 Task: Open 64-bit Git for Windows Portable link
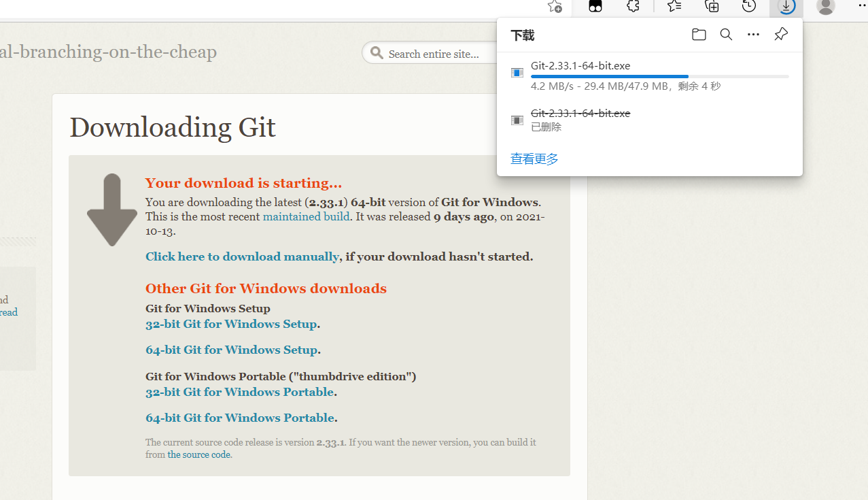(x=239, y=418)
